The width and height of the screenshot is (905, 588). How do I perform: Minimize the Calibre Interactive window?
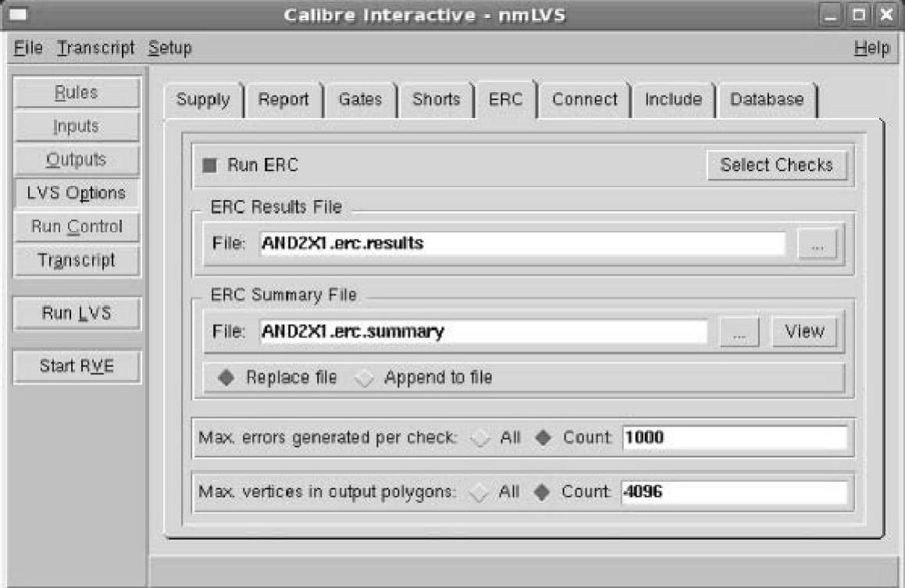831,15
